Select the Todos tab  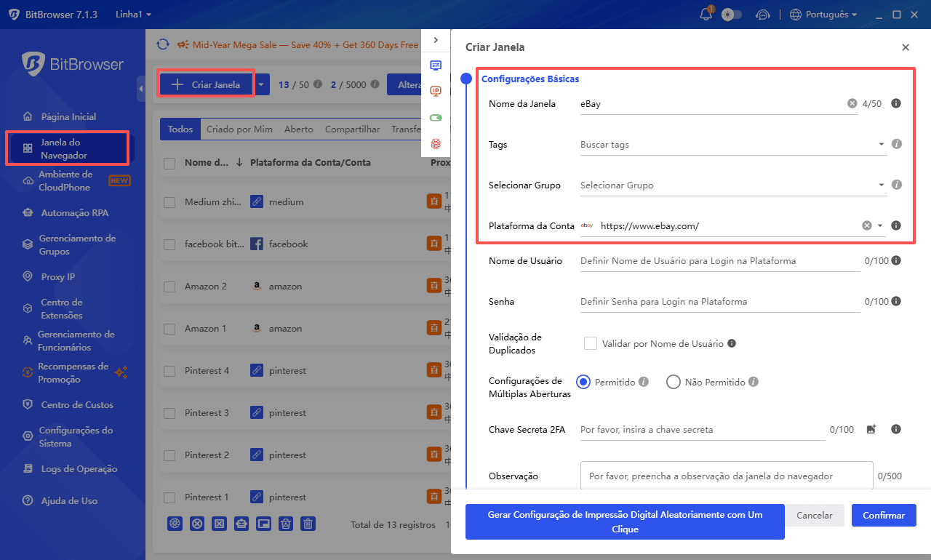tap(180, 129)
